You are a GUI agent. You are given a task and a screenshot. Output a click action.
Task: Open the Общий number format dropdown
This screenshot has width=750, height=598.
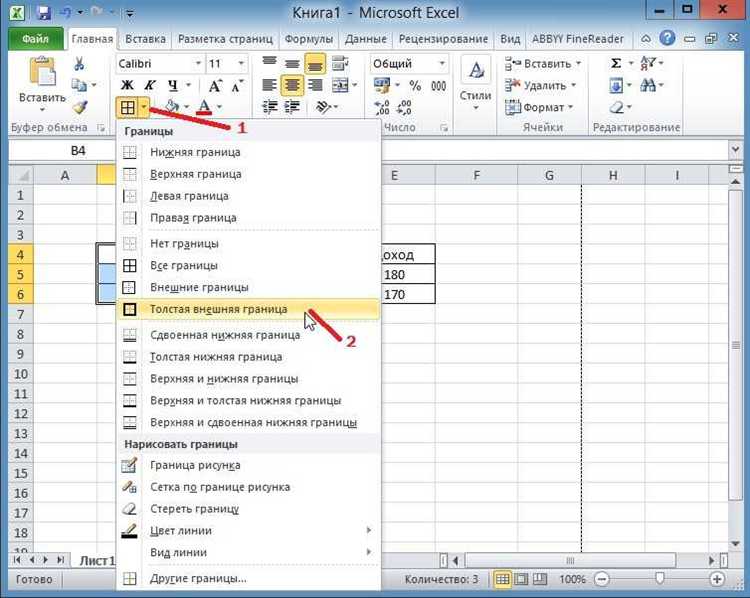442,64
